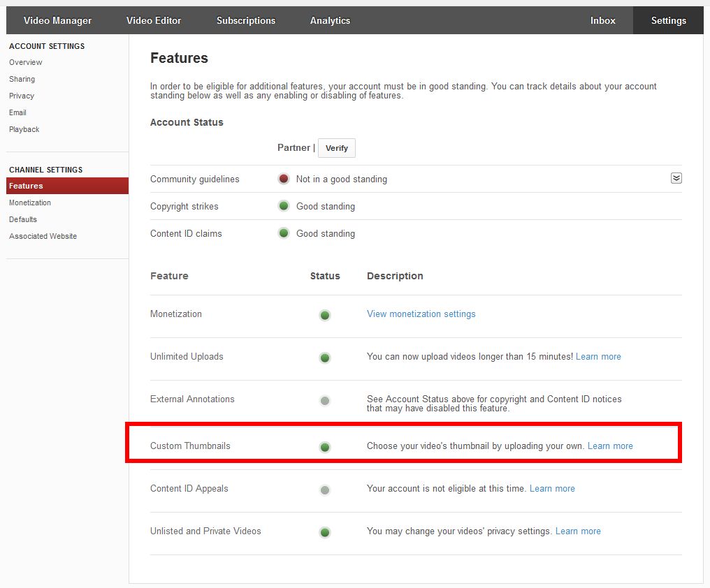Screen dimensions: 710x588
Task: Click the Copyright strikes row label
Action: [x=184, y=206]
